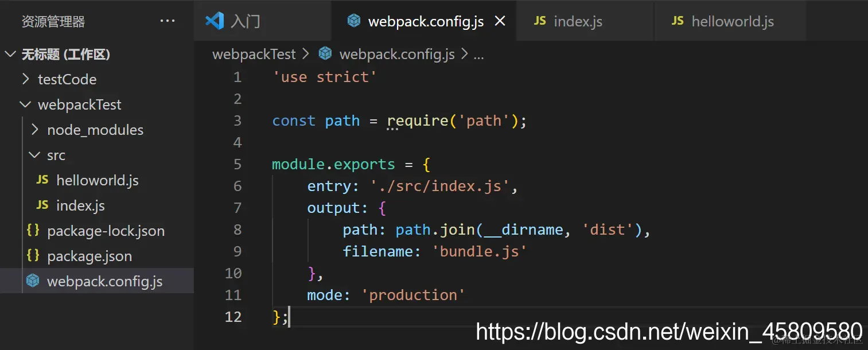The width and height of the screenshot is (868, 350).
Task: Click './src/index.js' string on line 6
Action: (439, 186)
